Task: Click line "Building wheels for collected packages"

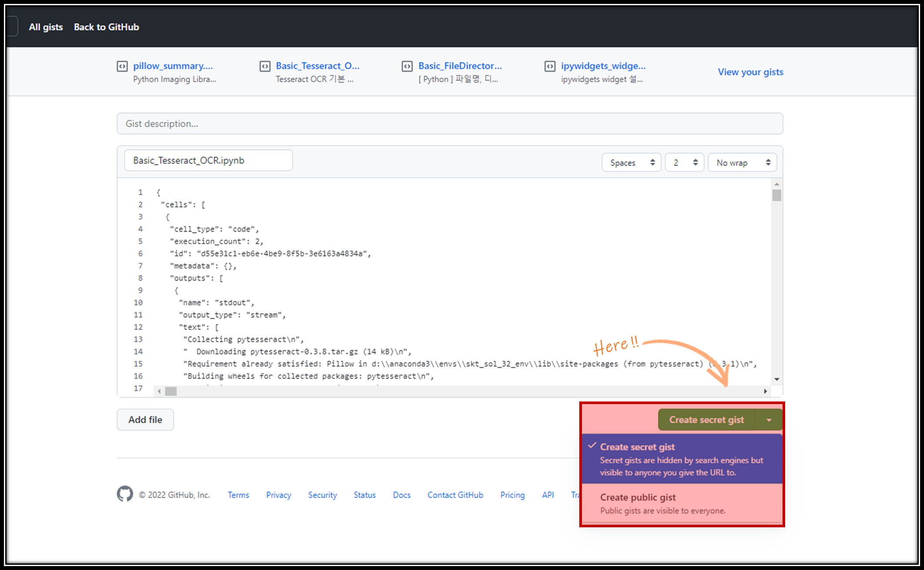Action: pyautogui.click(x=309, y=376)
